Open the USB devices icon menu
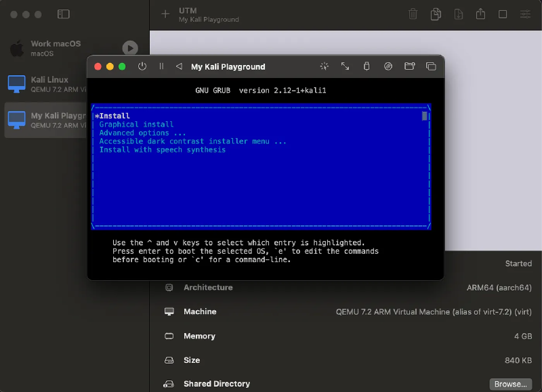 click(x=367, y=66)
